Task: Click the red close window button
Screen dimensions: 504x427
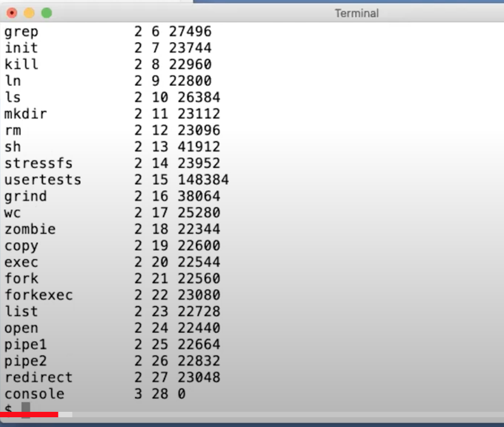Action: [12, 12]
